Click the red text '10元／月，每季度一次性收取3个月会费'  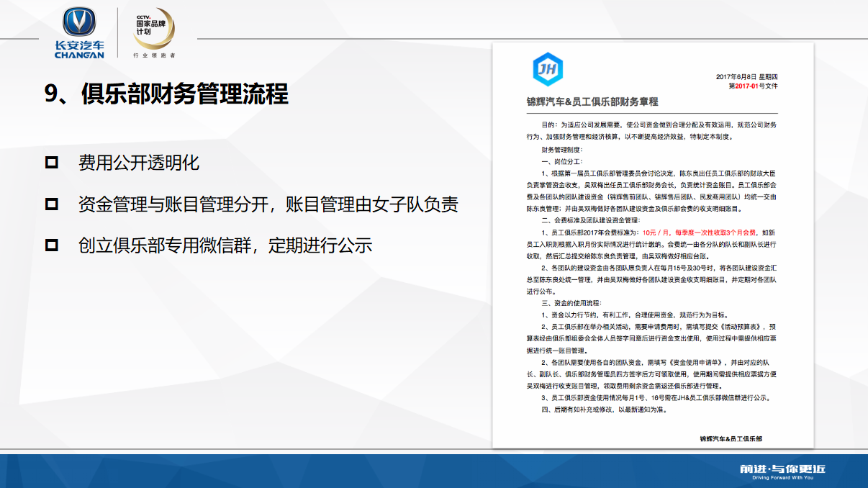tap(700, 232)
